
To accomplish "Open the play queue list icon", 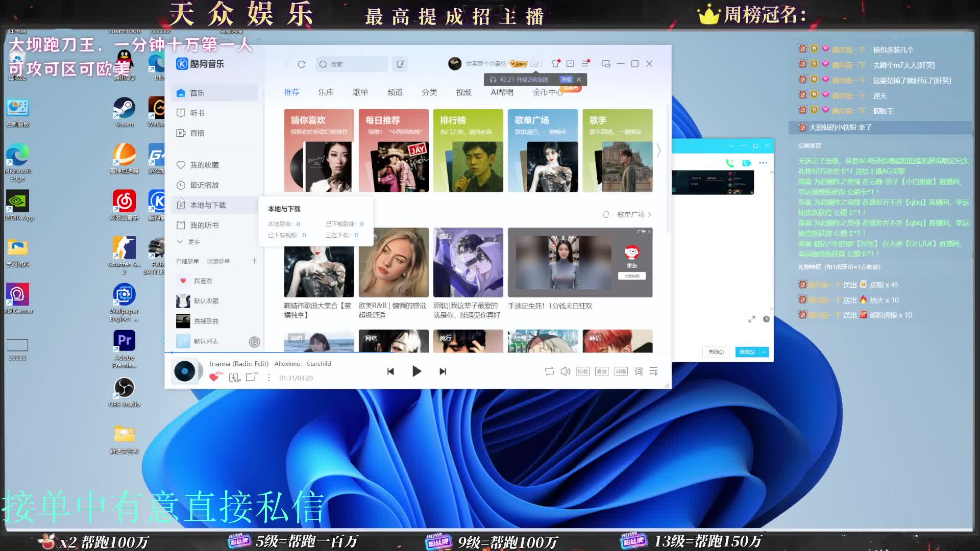I will (653, 371).
